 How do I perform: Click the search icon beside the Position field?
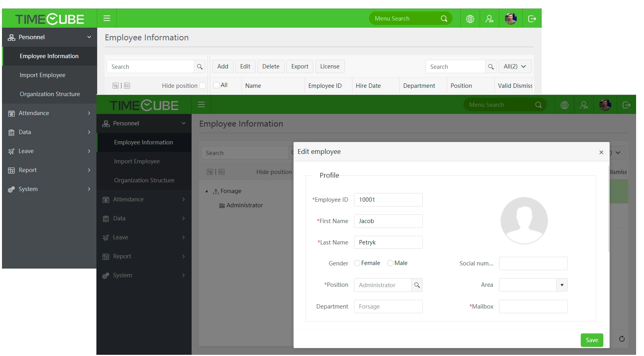[417, 285]
